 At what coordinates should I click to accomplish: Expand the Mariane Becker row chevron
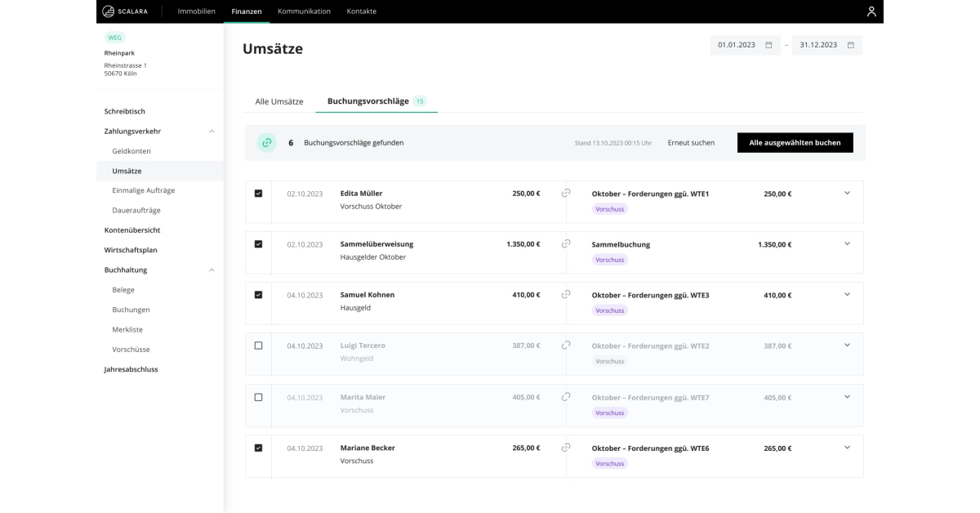847,447
